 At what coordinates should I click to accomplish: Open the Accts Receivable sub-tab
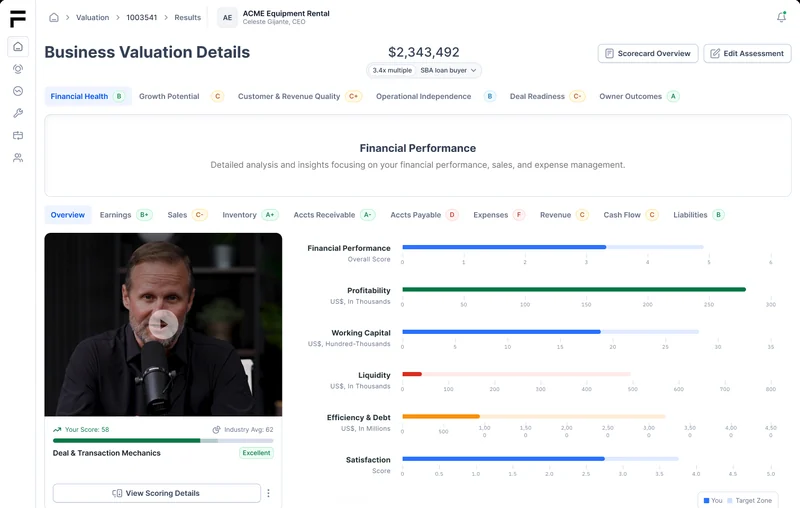point(334,215)
